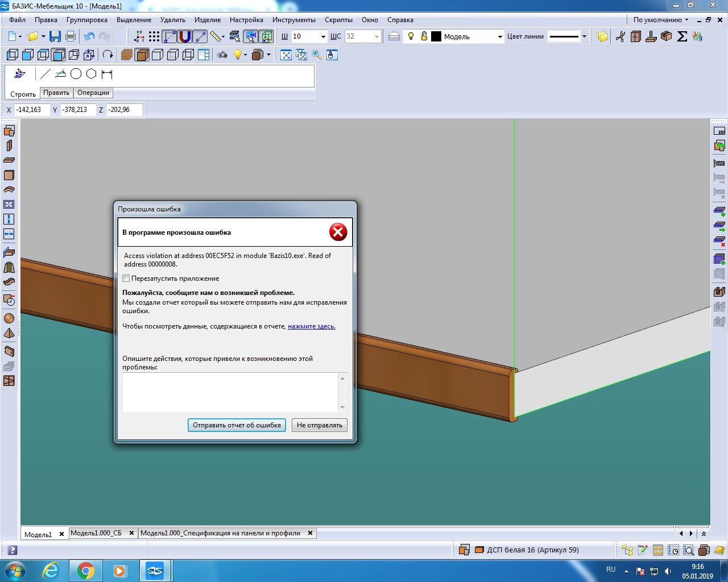
Task: Open the 'Скрипты' menu
Action: tap(339, 20)
